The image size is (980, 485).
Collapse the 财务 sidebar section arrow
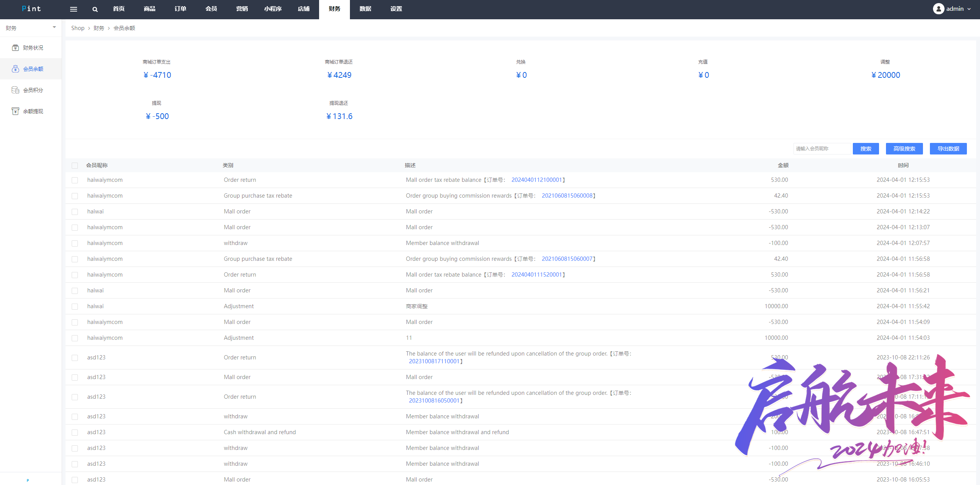pyautogui.click(x=54, y=27)
